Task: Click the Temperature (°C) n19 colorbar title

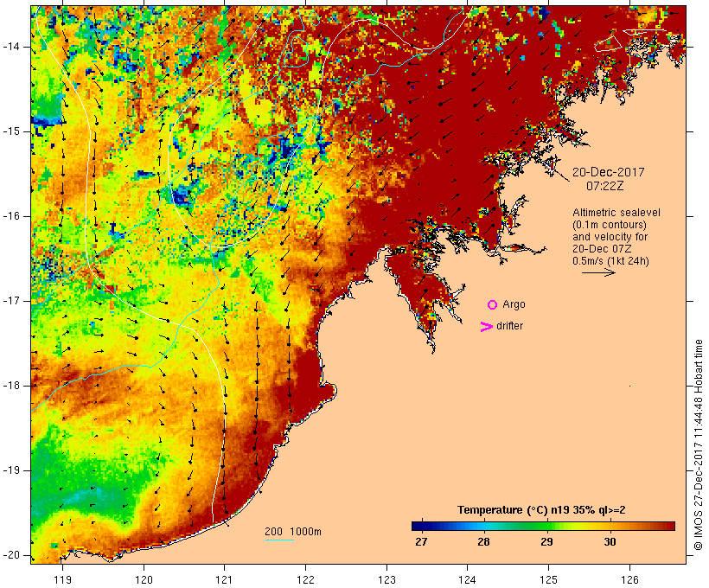Action: (x=541, y=510)
